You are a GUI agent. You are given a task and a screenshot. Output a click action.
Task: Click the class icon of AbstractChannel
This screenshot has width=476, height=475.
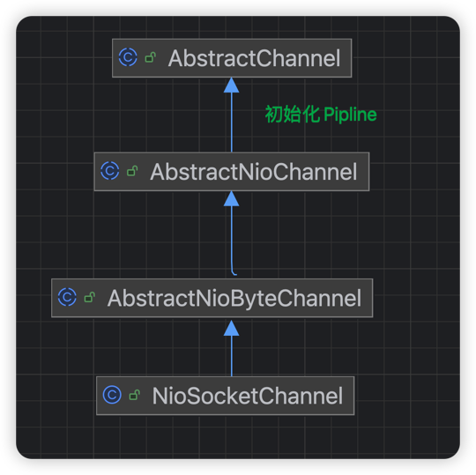(128, 57)
